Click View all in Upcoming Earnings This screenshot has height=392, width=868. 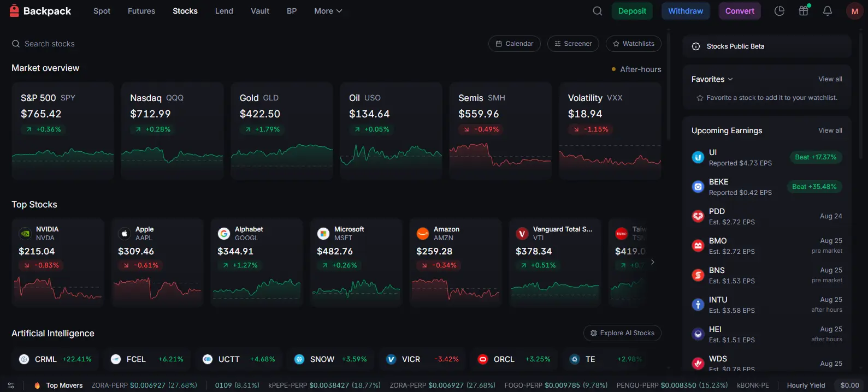tap(830, 130)
